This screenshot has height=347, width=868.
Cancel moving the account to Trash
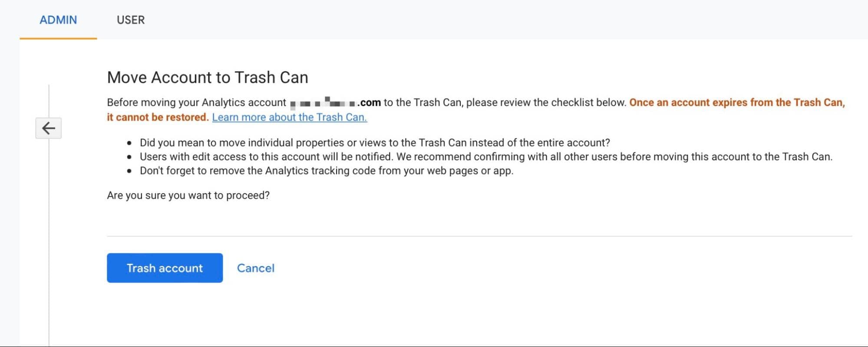[255, 268]
